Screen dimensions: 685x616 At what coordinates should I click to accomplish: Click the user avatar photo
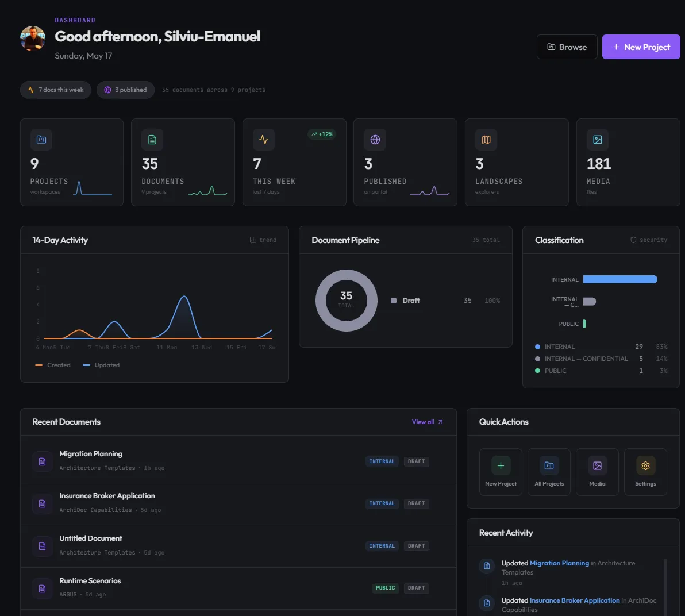(33, 38)
